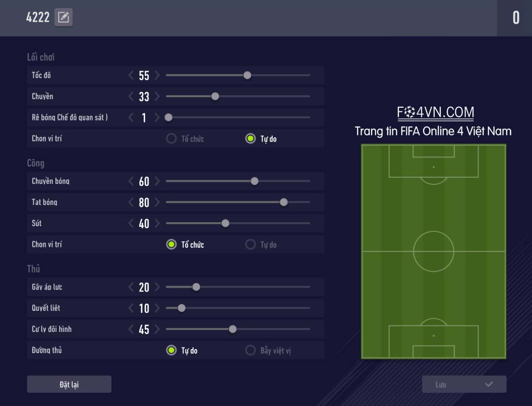
Task: Decrease Sút value with left arrow
Action: (131, 224)
